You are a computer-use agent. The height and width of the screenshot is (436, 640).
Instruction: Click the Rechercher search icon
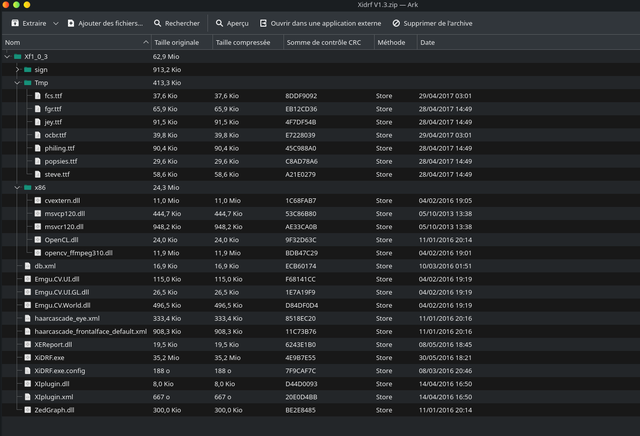point(157,22)
